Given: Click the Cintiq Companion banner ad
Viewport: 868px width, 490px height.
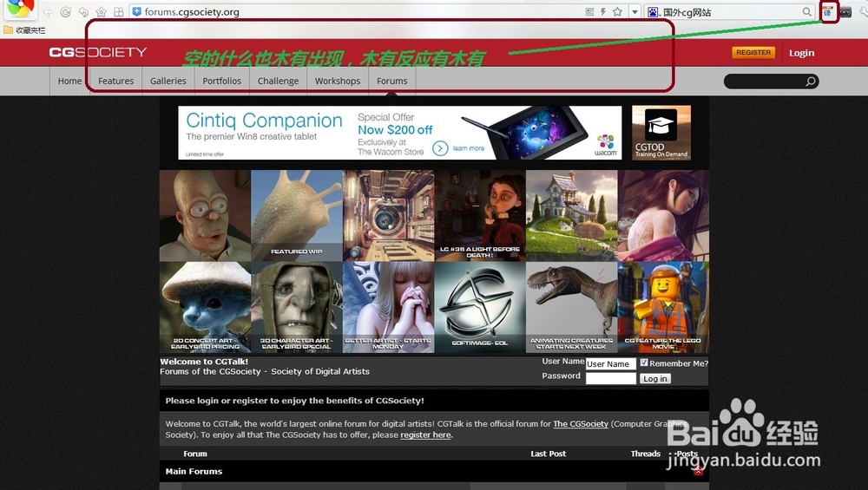Looking at the screenshot, I should coord(399,133).
